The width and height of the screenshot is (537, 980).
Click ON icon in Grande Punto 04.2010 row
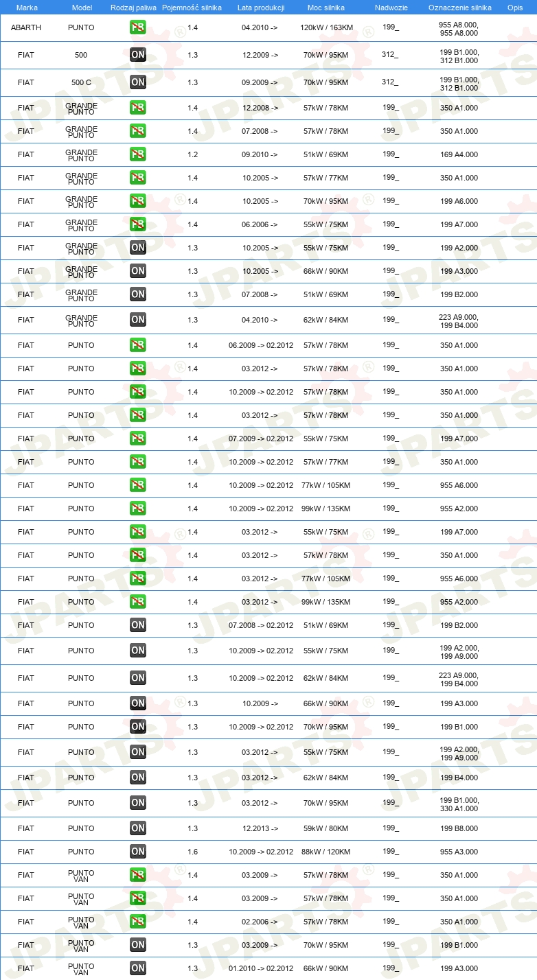click(x=138, y=320)
